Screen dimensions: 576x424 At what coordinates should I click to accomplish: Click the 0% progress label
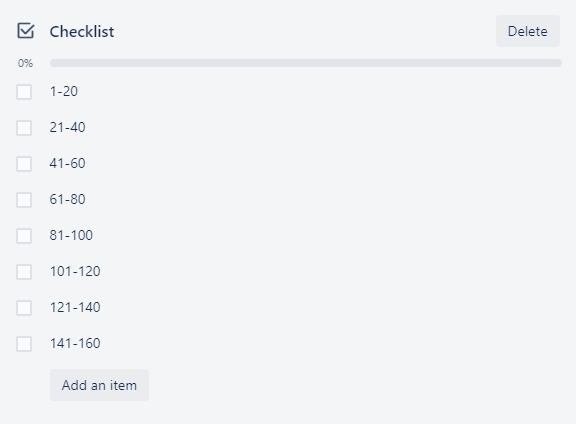(25, 63)
